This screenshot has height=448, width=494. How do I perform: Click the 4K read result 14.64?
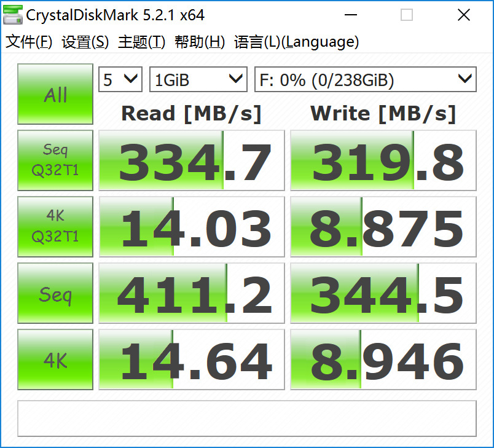click(192, 360)
